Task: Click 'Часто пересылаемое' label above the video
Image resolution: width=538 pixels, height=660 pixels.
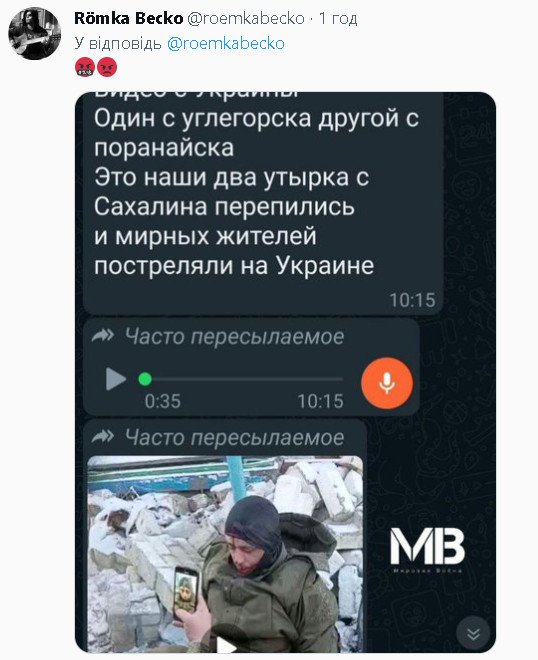Action: point(234,437)
